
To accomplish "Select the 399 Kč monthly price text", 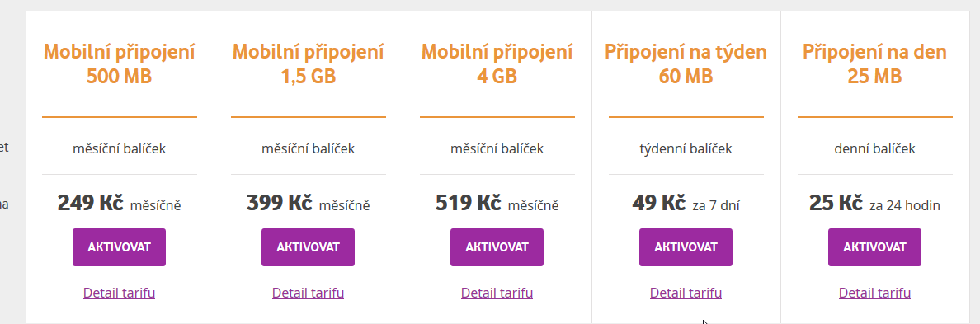I will pyautogui.click(x=309, y=204).
